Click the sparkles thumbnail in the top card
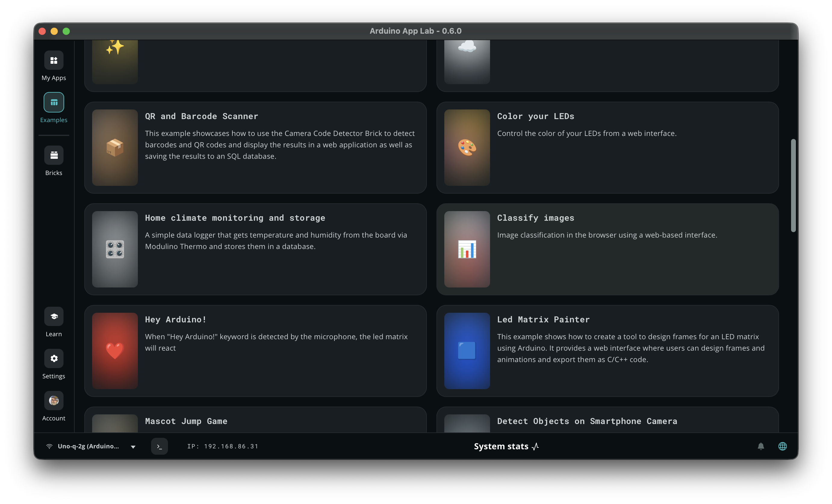This screenshot has width=832, height=504. point(115,62)
